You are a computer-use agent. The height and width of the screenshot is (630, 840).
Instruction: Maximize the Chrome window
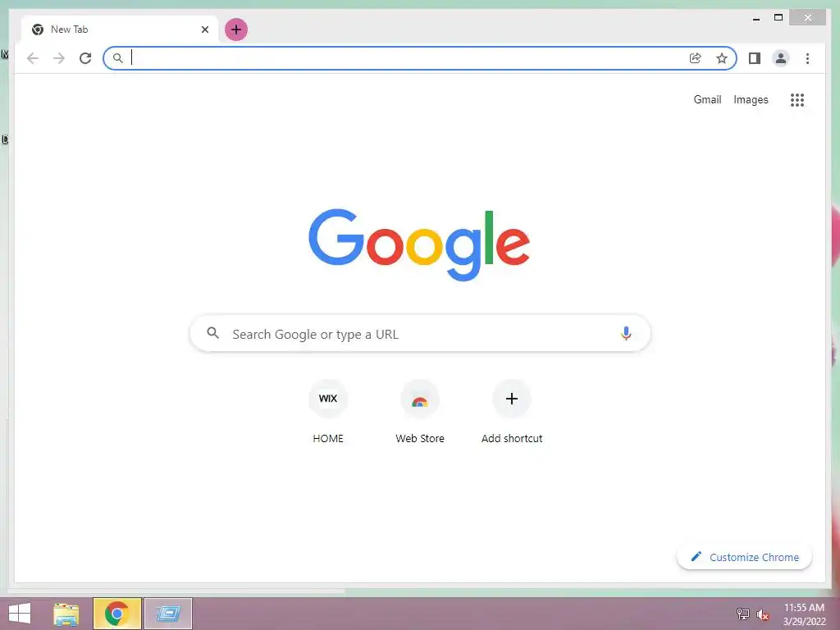coord(778,18)
